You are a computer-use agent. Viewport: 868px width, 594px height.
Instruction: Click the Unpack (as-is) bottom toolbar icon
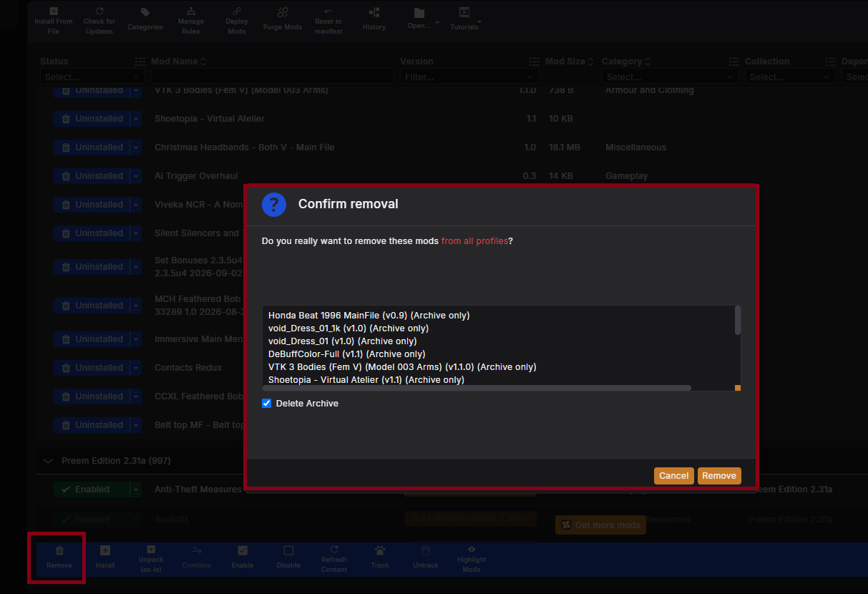click(151, 550)
